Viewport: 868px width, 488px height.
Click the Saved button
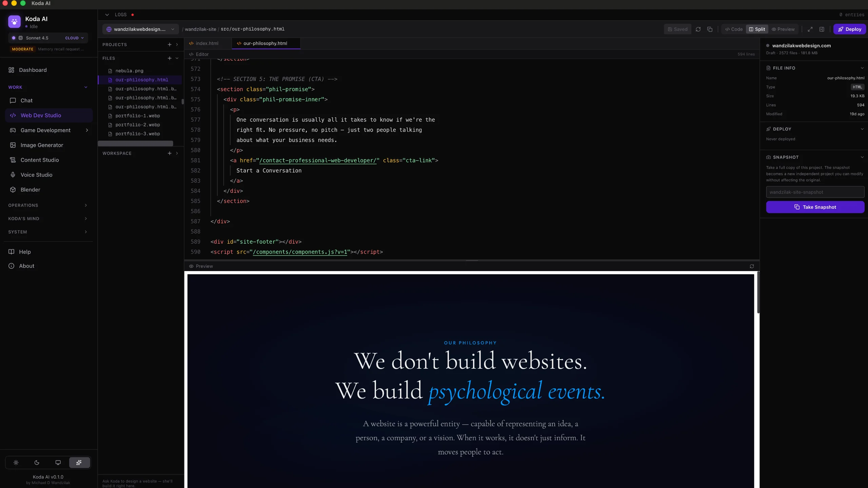point(677,29)
